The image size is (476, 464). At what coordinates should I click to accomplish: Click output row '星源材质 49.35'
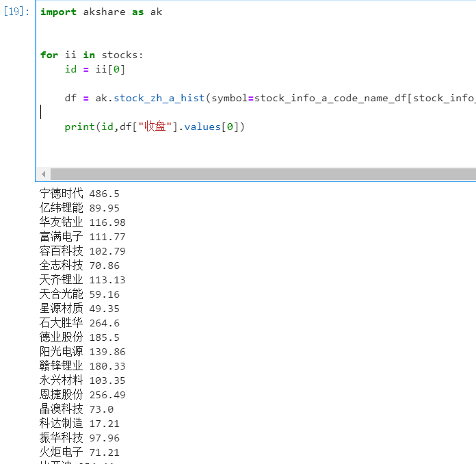(x=79, y=309)
